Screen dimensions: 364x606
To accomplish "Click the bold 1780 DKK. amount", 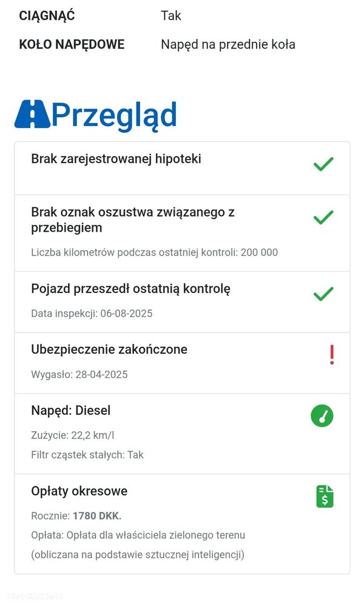I will 97,516.
